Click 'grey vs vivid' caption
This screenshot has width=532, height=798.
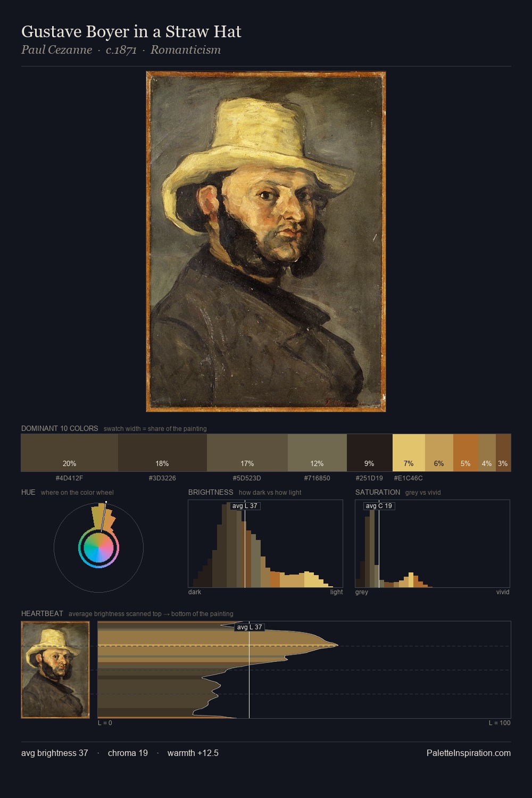click(x=423, y=493)
